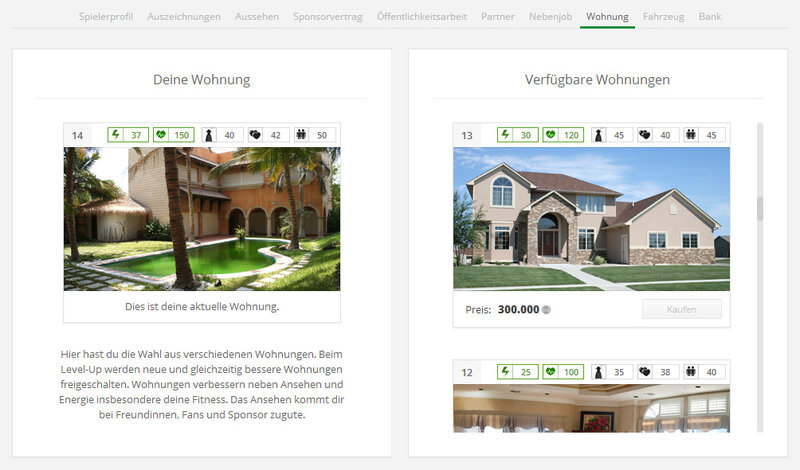Screen dimensions: 800x470
Task: Click the level 13 beige house image
Action: pos(591,219)
